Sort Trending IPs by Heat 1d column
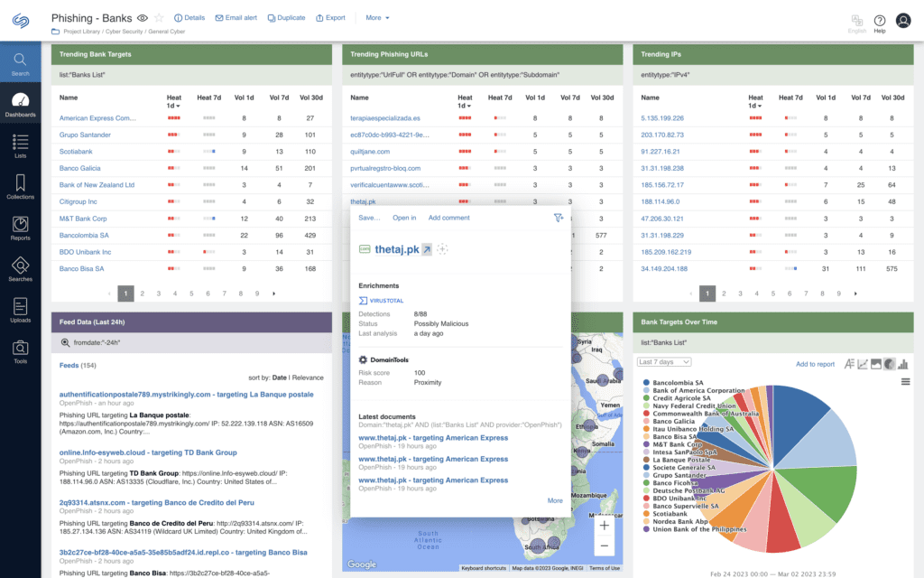Image resolution: width=924 pixels, height=578 pixels. click(755, 101)
